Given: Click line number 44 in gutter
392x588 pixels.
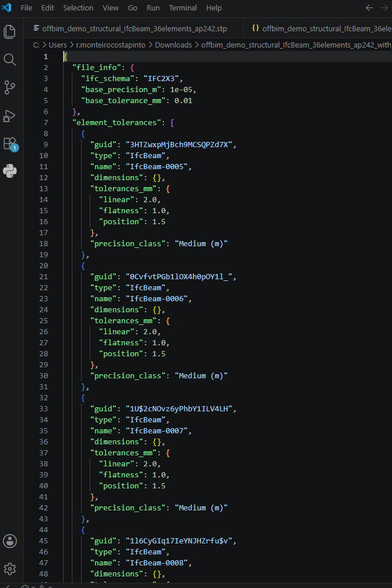Looking at the screenshot, I should (44, 530).
